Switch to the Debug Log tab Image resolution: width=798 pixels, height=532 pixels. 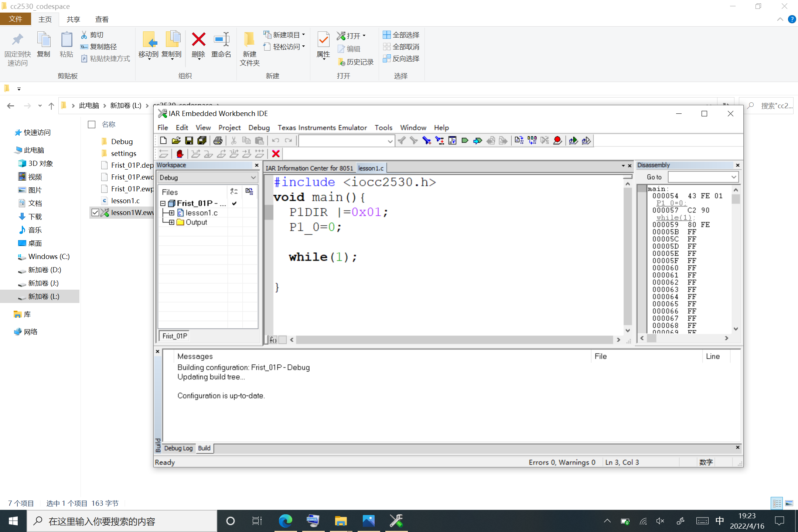click(x=178, y=448)
